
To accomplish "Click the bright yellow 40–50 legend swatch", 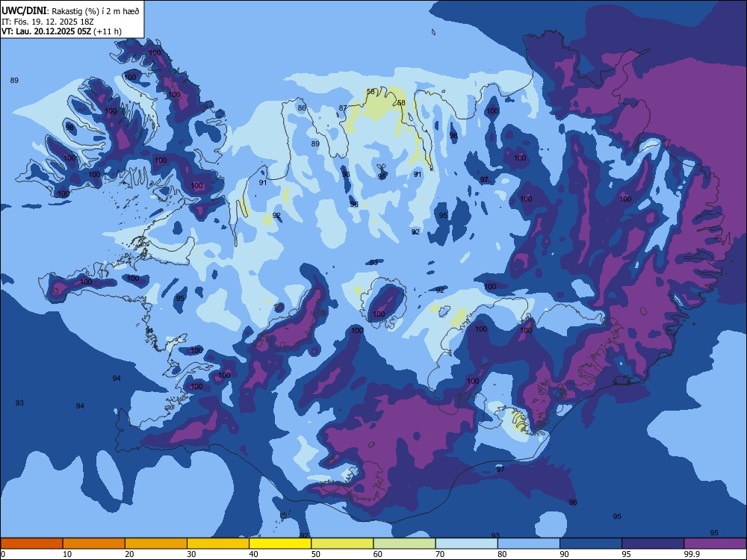I will (280, 544).
